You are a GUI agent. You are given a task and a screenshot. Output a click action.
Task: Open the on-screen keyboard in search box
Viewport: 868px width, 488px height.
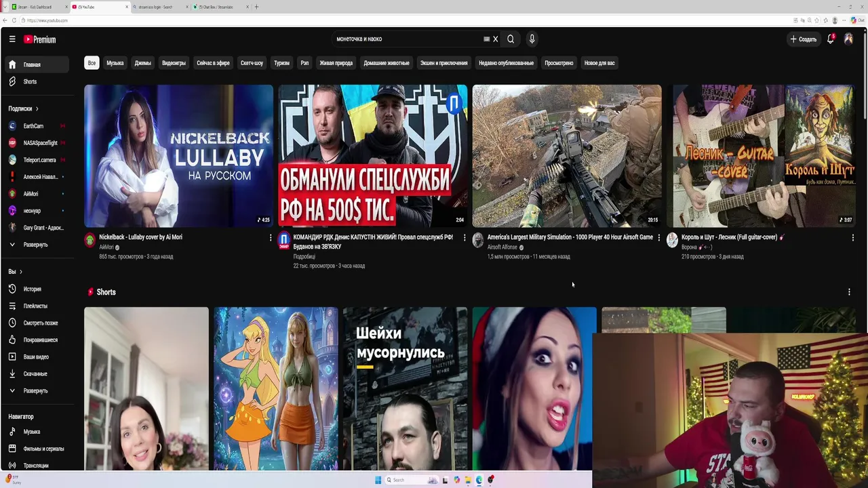[x=486, y=39]
